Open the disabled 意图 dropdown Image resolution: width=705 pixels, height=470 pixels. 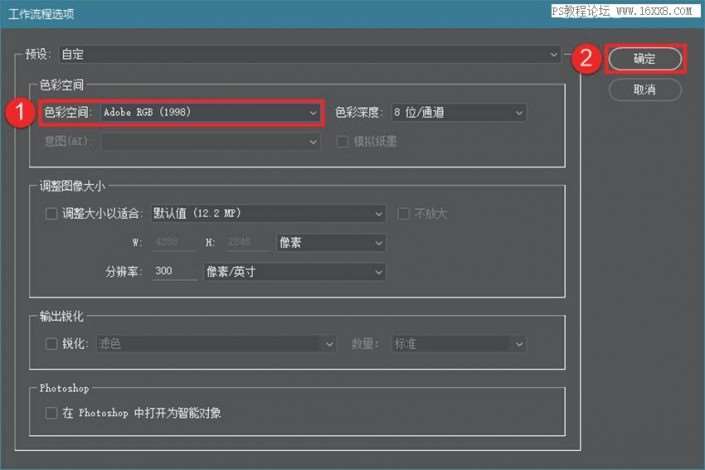click(x=211, y=142)
